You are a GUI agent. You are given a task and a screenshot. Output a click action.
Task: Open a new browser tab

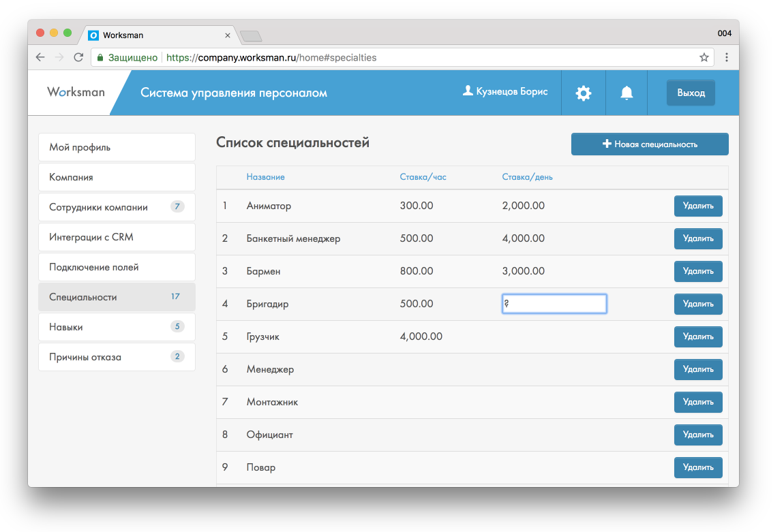click(x=251, y=35)
